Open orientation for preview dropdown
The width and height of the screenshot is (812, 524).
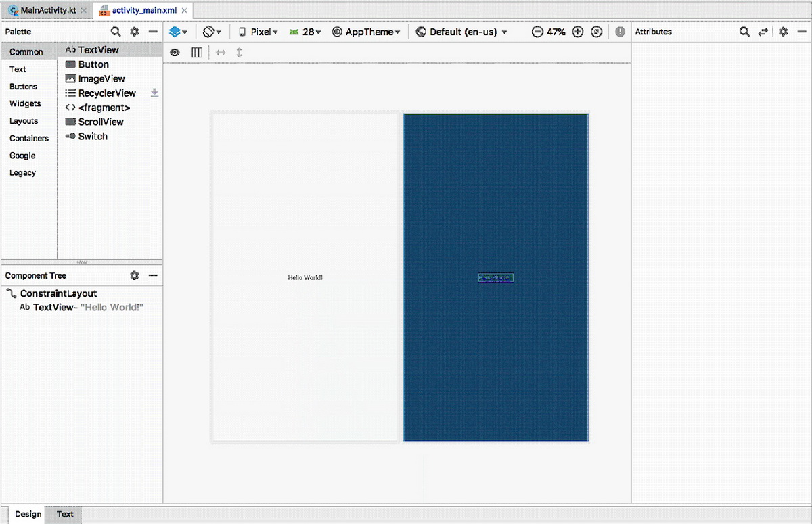click(212, 32)
